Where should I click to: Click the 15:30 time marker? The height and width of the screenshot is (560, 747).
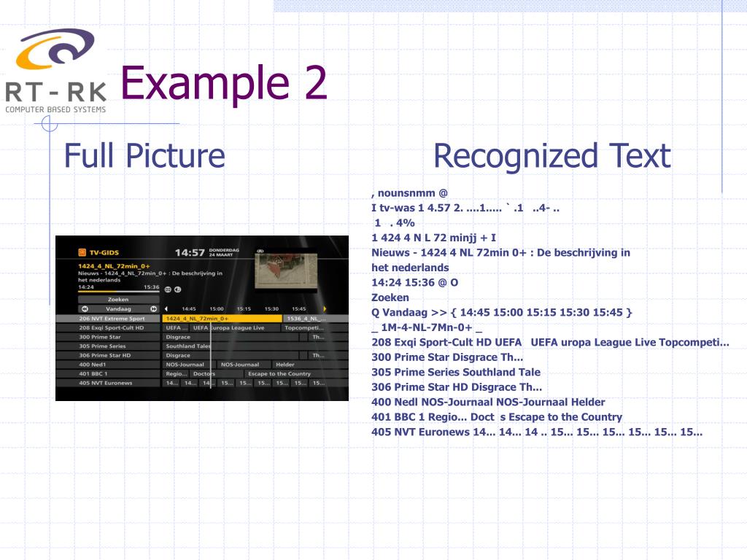pyautogui.click(x=271, y=308)
